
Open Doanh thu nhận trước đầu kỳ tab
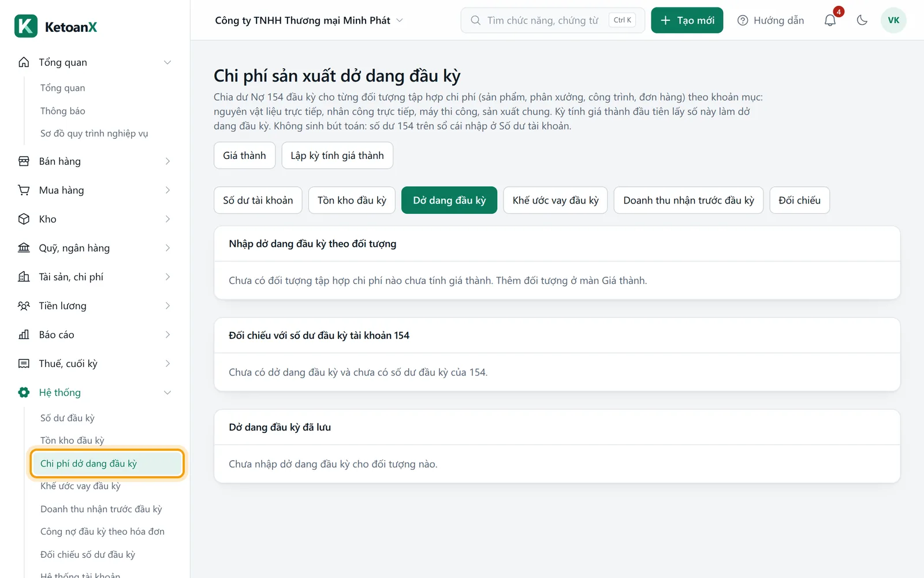[688, 200]
